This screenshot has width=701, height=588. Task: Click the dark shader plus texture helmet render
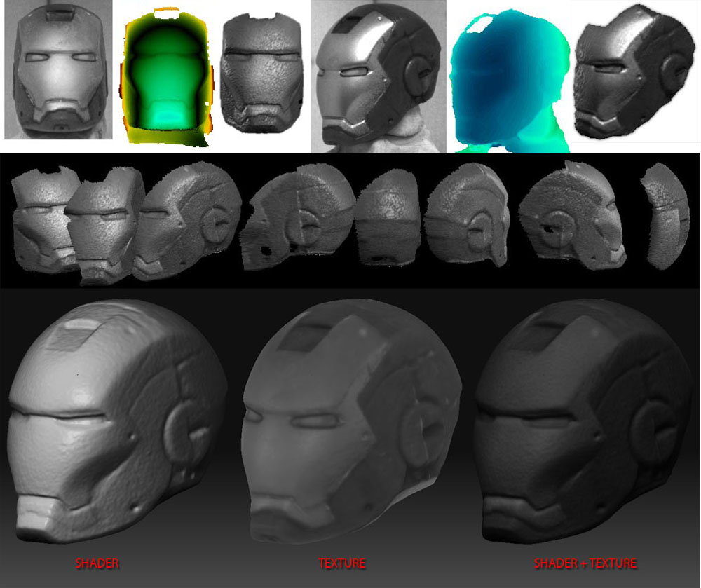[584, 421]
